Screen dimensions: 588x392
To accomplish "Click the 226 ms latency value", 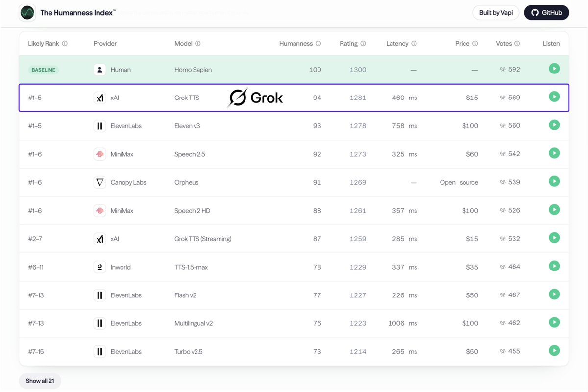I will click(x=405, y=295).
